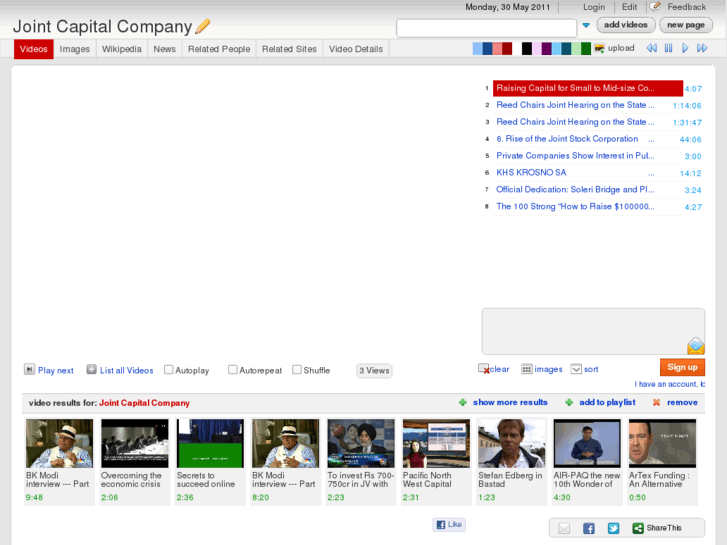Switch to the Wikipedia tab

tap(122, 49)
